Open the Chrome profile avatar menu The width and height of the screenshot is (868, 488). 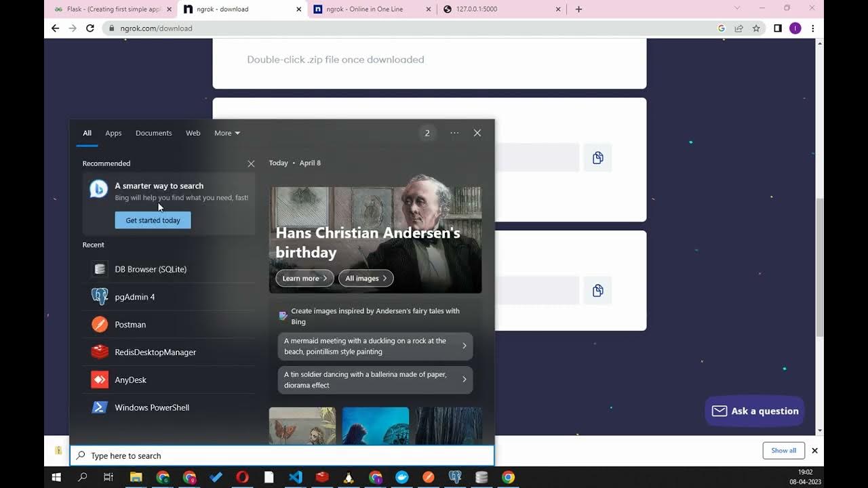click(795, 28)
